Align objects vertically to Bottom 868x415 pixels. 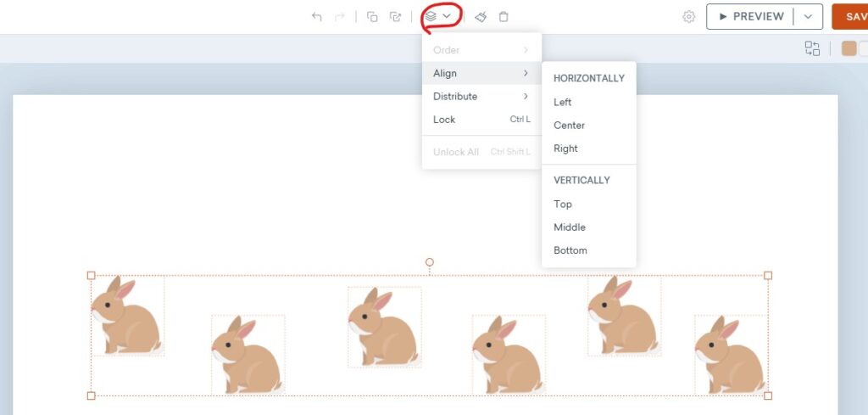(570, 250)
